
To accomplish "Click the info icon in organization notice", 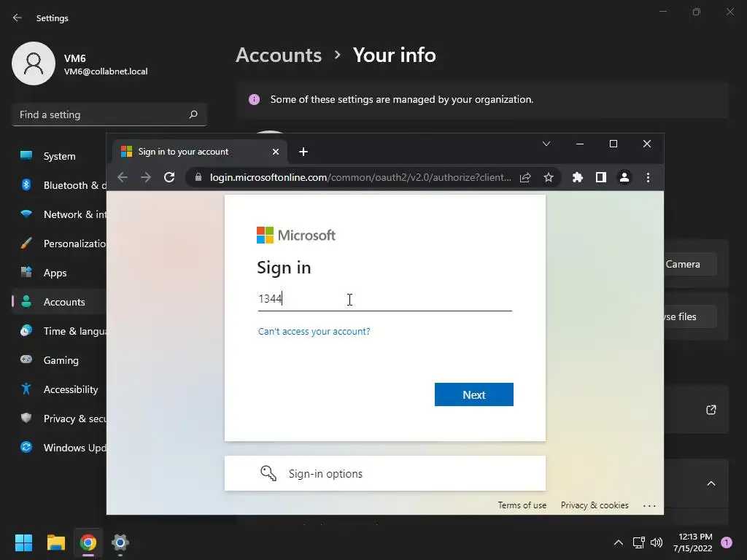I will [254, 99].
